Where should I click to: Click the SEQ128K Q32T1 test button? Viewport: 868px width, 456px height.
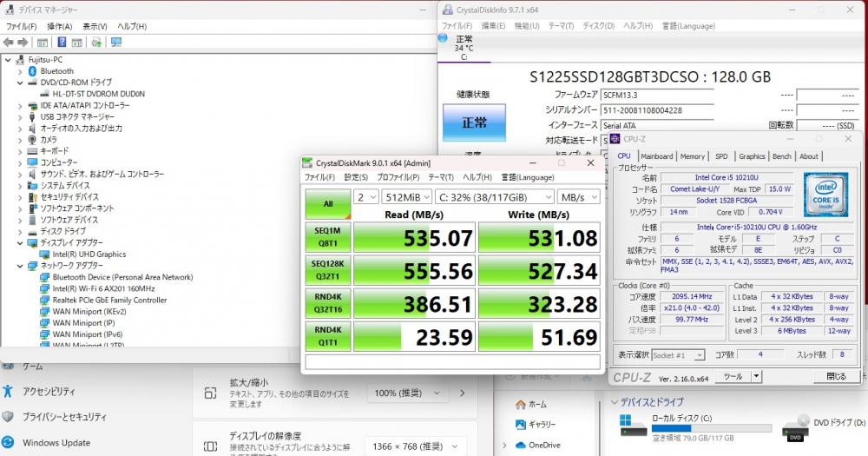(x=328, y=270)
